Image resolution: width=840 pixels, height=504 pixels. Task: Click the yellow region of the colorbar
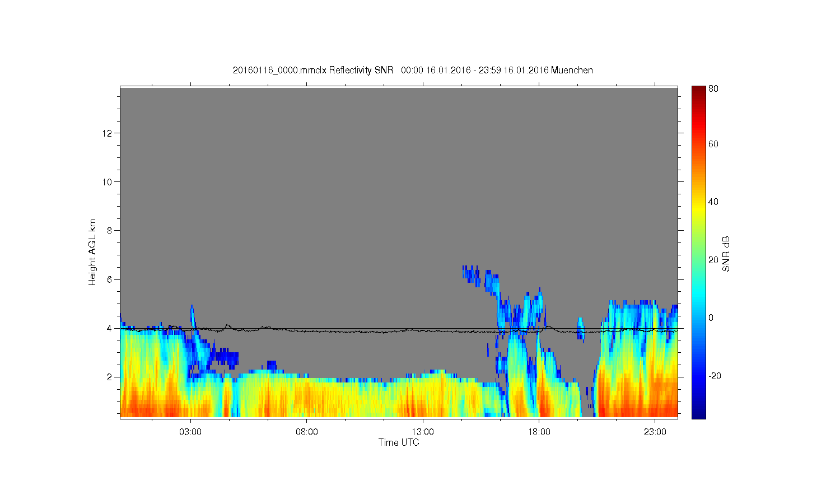pyautogui.click(x=698, y=208)
